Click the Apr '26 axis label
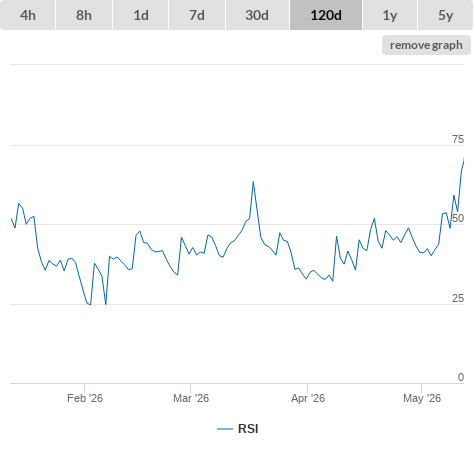 (x=308, y=398)
